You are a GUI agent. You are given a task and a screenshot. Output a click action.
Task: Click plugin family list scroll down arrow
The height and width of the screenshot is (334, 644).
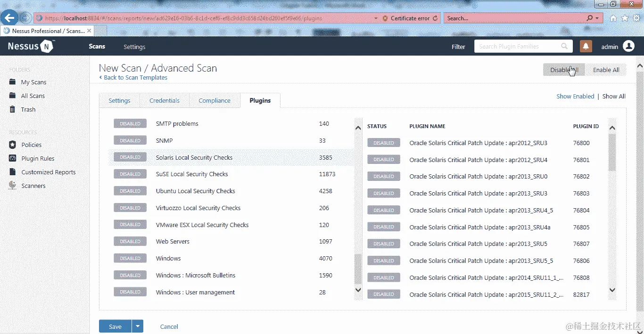[x=358, y=290]
